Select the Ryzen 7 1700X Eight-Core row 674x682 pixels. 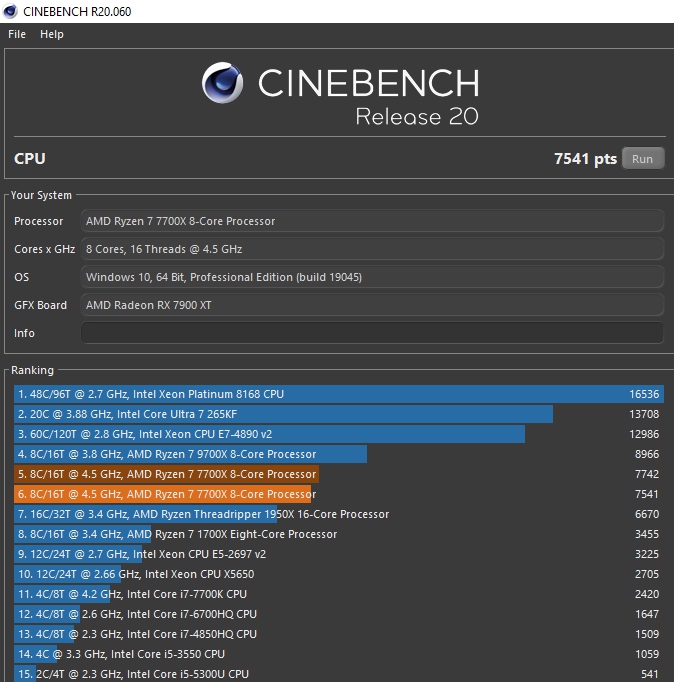[x=339, y=534]
